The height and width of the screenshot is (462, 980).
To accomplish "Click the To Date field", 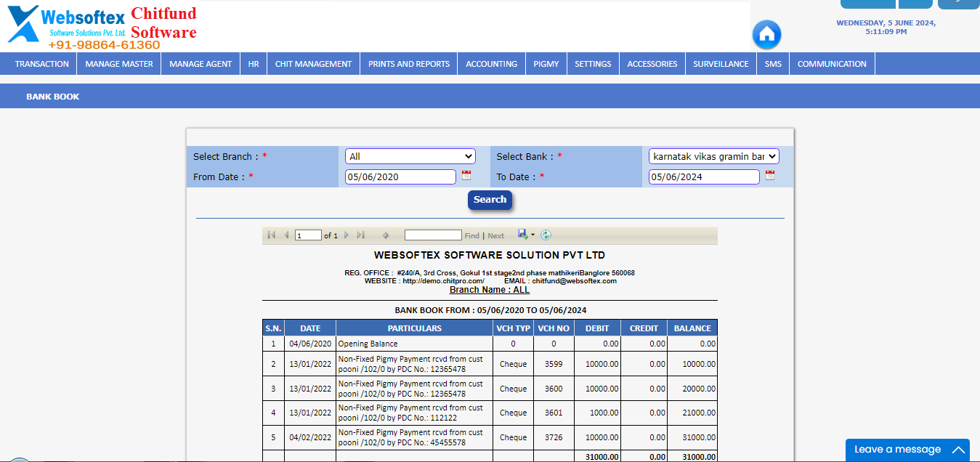I will (704, 177).
